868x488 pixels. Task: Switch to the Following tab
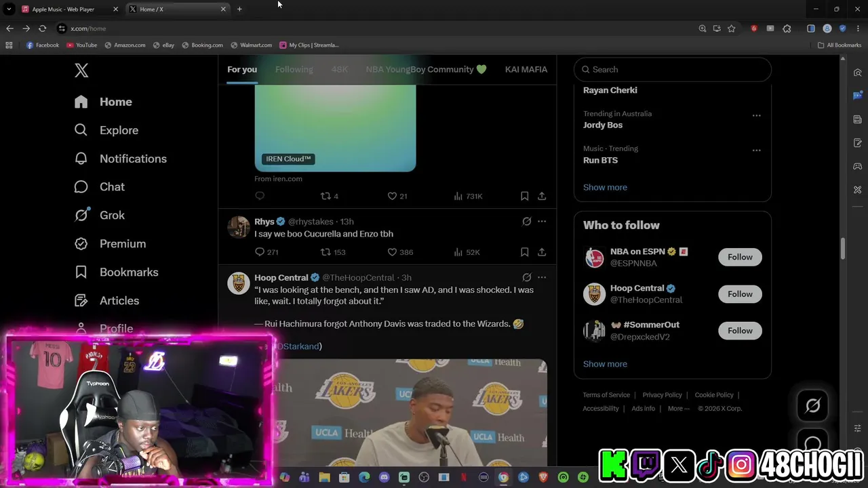[294, 69]
